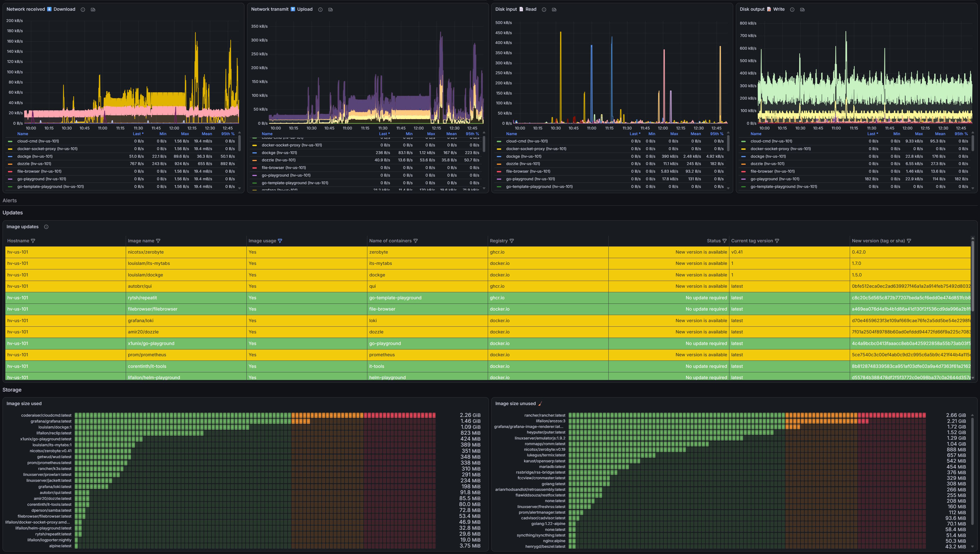Toggle dockge series in Network received legend
This screenshot has width=980, height=554.
pos(35,156)
